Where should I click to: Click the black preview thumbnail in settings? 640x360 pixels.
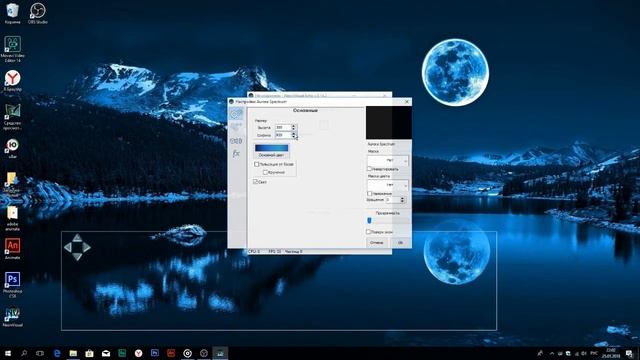click(x=389, y=122)
